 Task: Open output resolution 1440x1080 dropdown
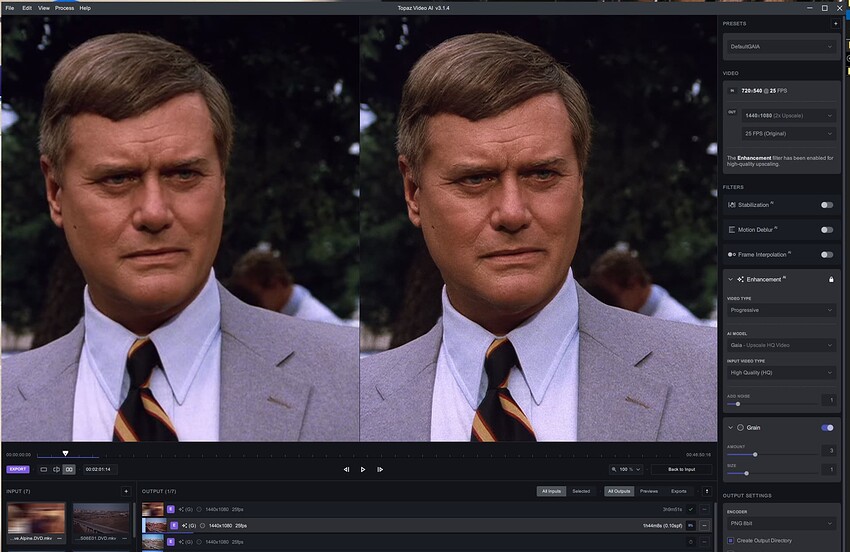tap(788, 115)
